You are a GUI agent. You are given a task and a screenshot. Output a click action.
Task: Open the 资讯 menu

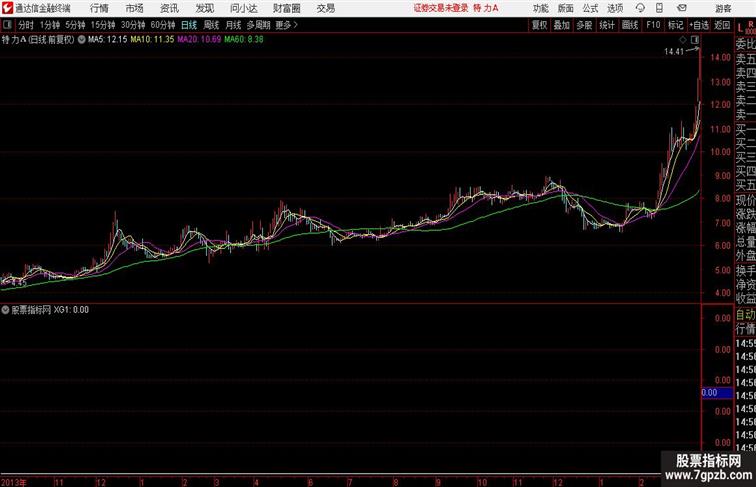pos(169,8)
